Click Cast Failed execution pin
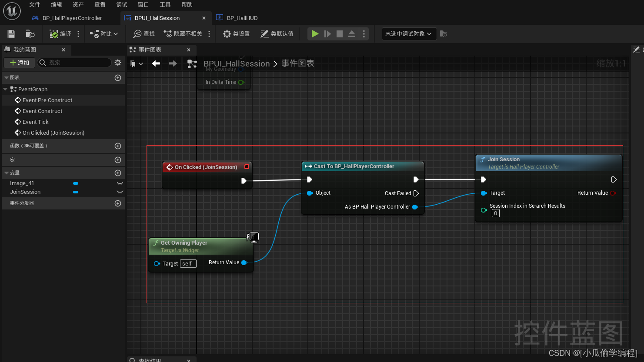644x362 pixels. [x=416, y=193]
